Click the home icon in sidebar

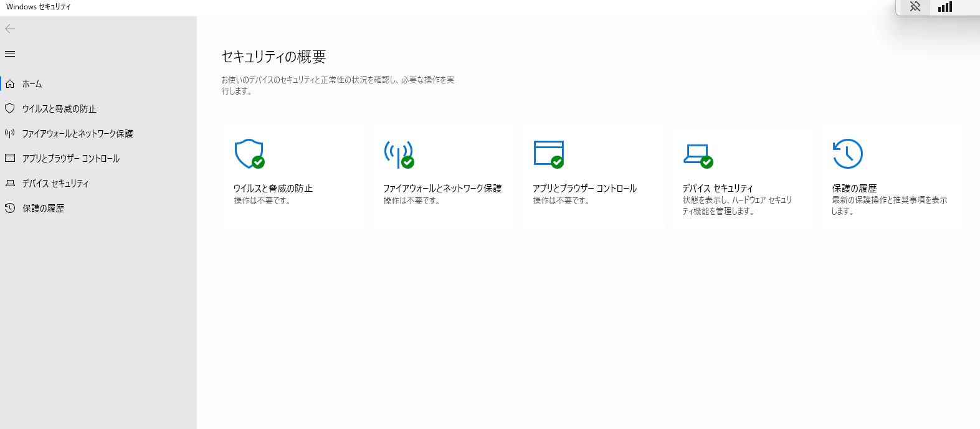(x=10, y=83)
